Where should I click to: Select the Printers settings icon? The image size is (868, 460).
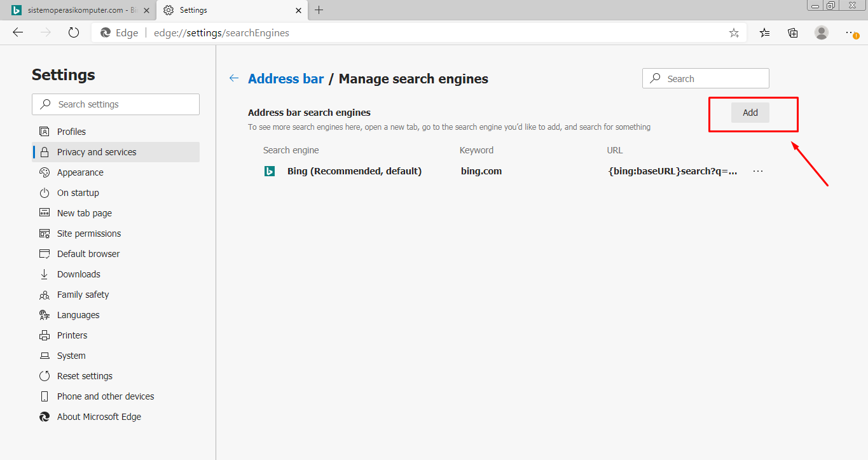coord(45,335)
